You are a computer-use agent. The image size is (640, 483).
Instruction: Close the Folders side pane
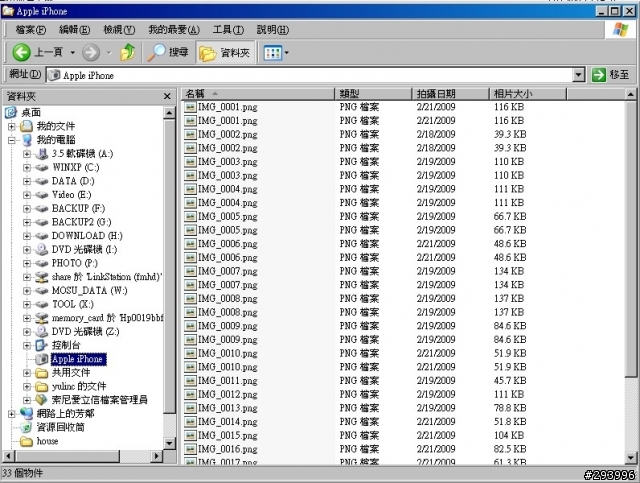(167, 96)
